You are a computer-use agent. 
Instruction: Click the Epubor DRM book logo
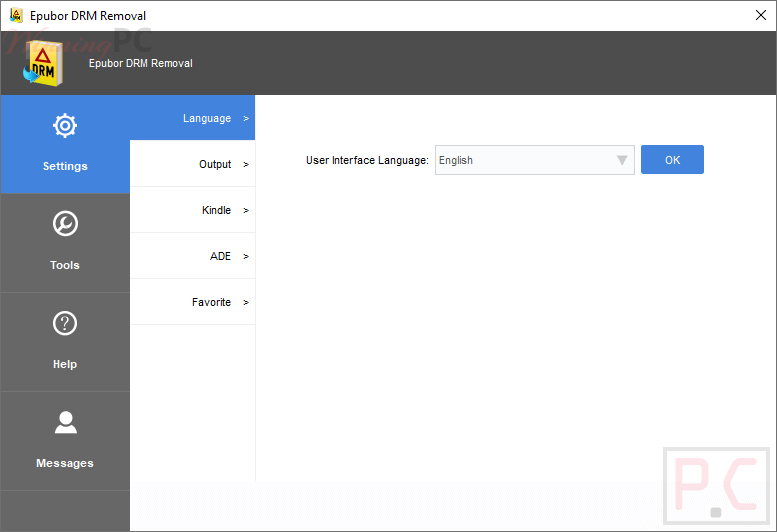pyautogui.click(x=43, y=63)
